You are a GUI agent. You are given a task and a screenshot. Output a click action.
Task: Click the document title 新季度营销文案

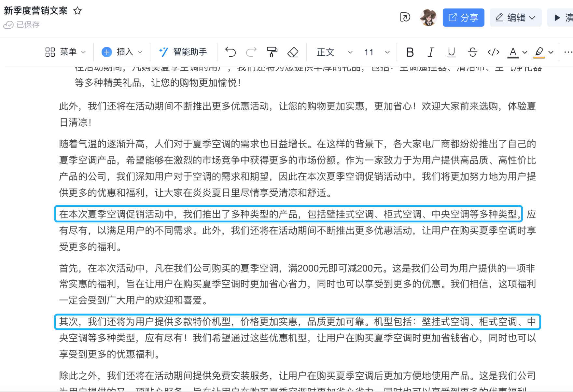(36, 11)
